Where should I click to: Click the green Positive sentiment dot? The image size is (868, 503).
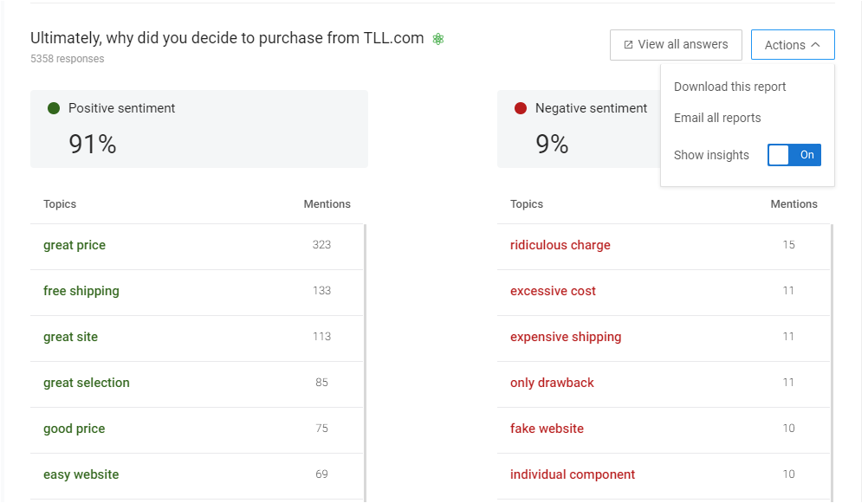[x=54, y=108]
